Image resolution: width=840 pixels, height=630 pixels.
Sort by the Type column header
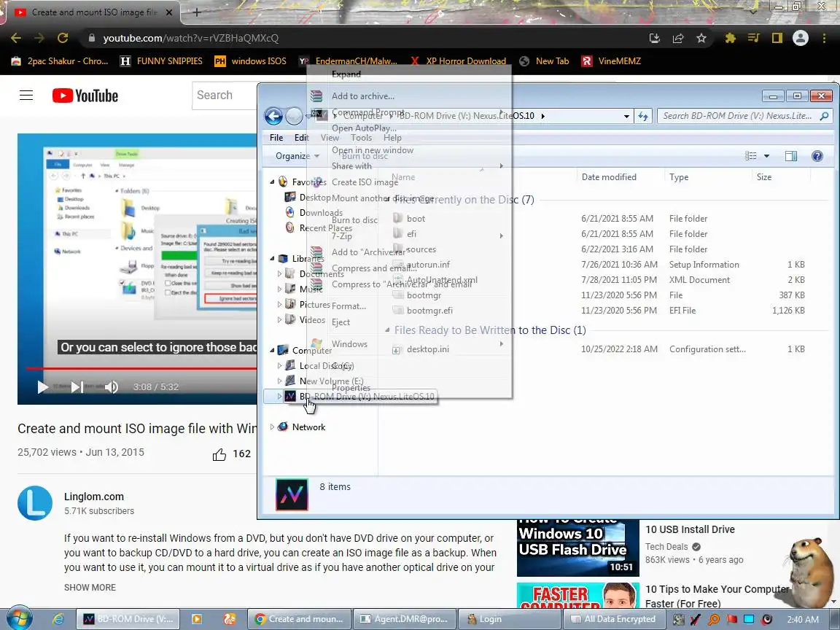[679, 177]
